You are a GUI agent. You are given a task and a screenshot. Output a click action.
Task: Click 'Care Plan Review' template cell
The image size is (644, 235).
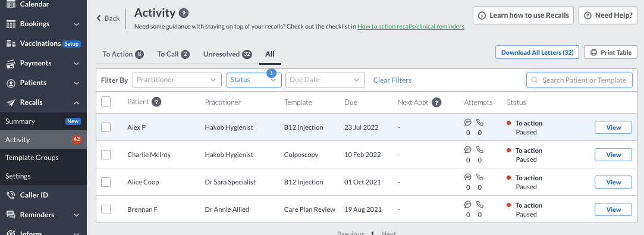click(310, 209)
